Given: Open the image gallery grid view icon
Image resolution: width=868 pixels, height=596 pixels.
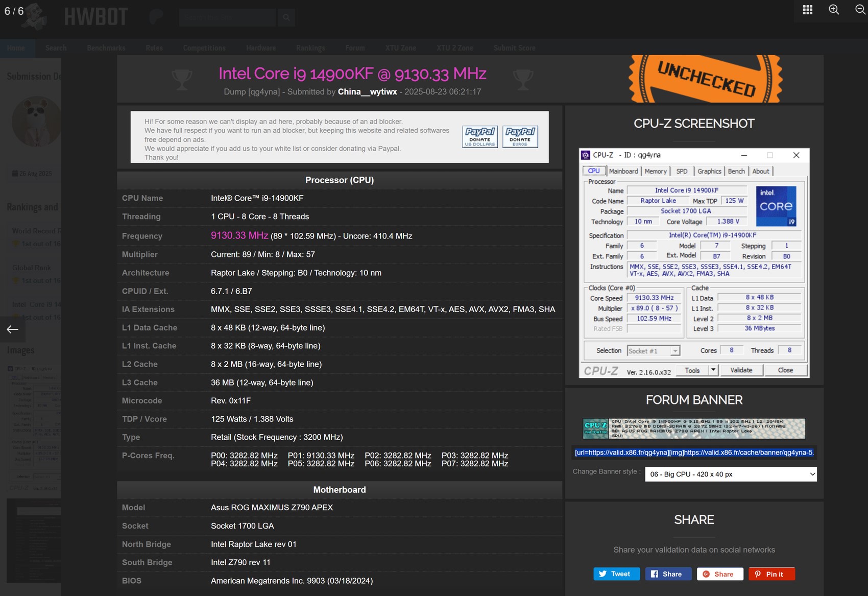Looking at the screenshot, I should point(808,10).
